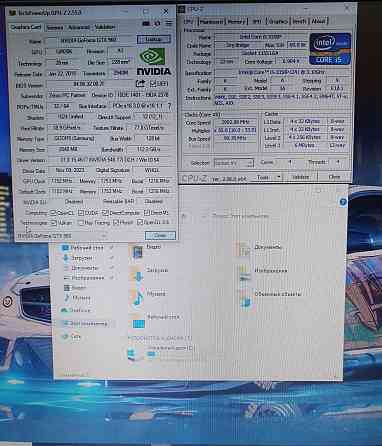The image size is (382, 446).
Task: Click the Close button in CPU-Z
Action: point(334,177)
